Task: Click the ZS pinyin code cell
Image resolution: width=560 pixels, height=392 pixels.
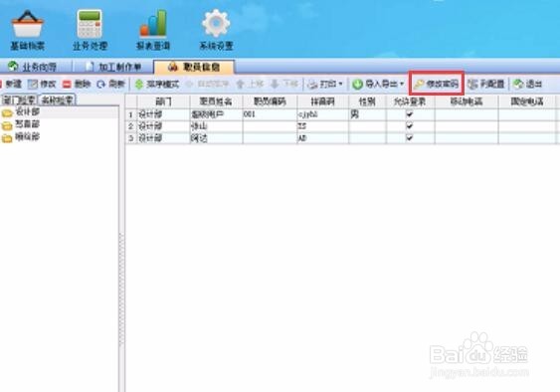Action: click(322, 126)
